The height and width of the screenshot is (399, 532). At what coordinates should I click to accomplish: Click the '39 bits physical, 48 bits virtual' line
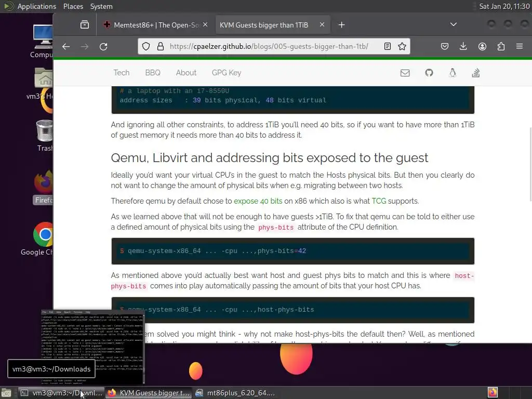pyautogui.click(x=223, y=100)
